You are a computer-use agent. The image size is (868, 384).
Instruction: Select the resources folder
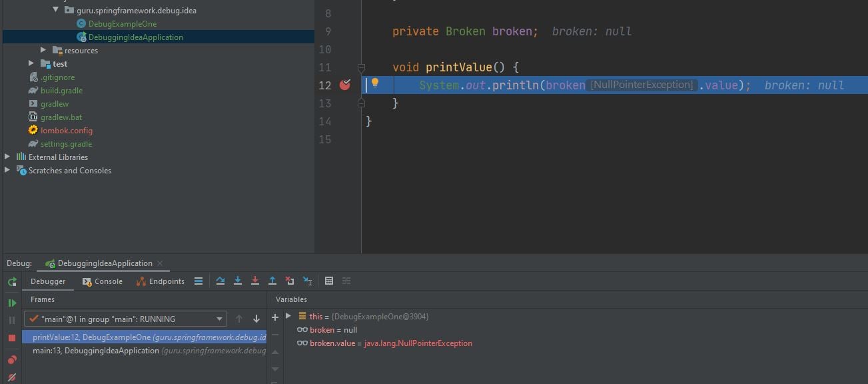[81, 51]
